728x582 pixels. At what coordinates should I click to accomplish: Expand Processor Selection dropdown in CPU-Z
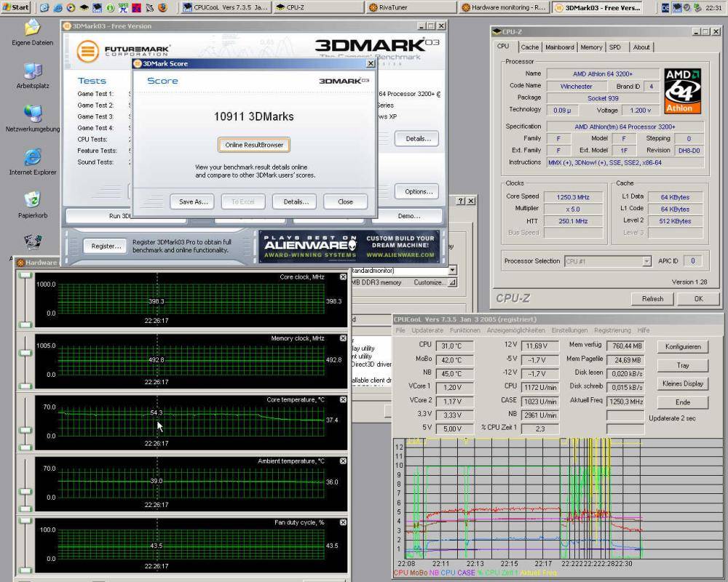pyautogui.click(x=646, y=261)
